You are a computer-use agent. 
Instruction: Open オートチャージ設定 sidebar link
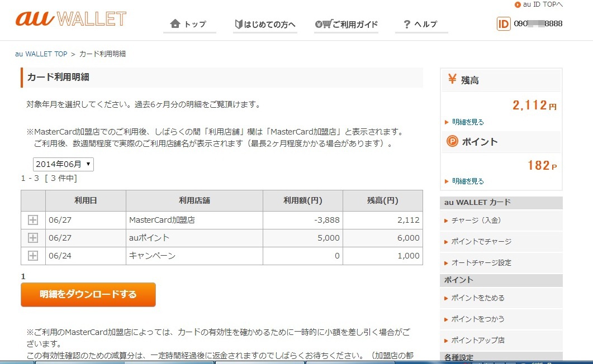(481, 262)
